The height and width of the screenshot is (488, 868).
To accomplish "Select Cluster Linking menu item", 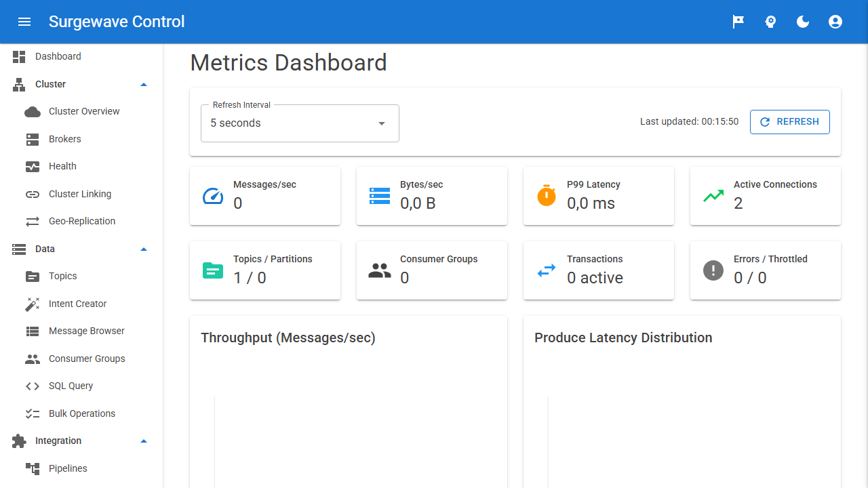I will click(81, 195).
